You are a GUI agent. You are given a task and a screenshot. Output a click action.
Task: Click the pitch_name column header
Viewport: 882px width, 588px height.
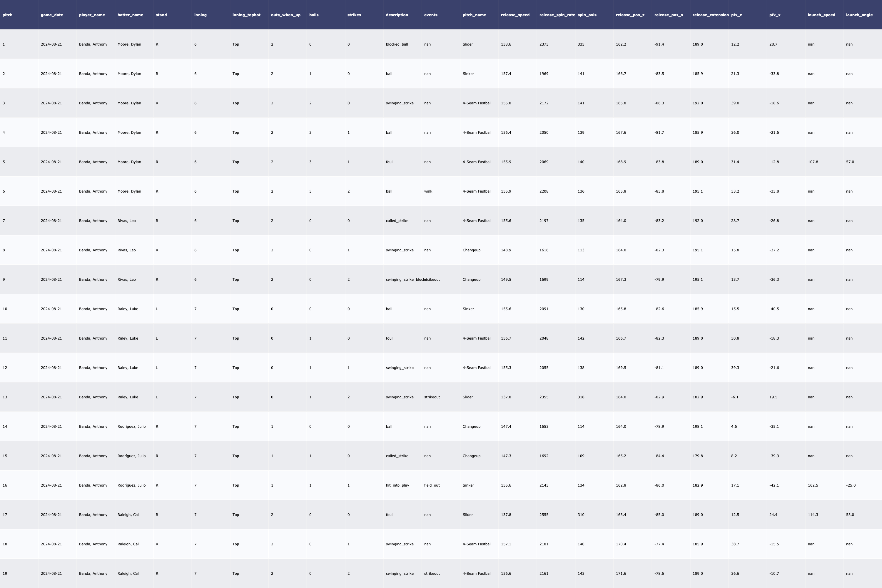(x=474, y=15)
